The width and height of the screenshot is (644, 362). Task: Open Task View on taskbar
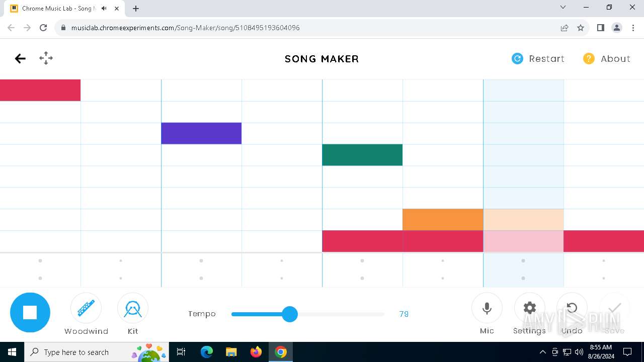coord(181,352)
